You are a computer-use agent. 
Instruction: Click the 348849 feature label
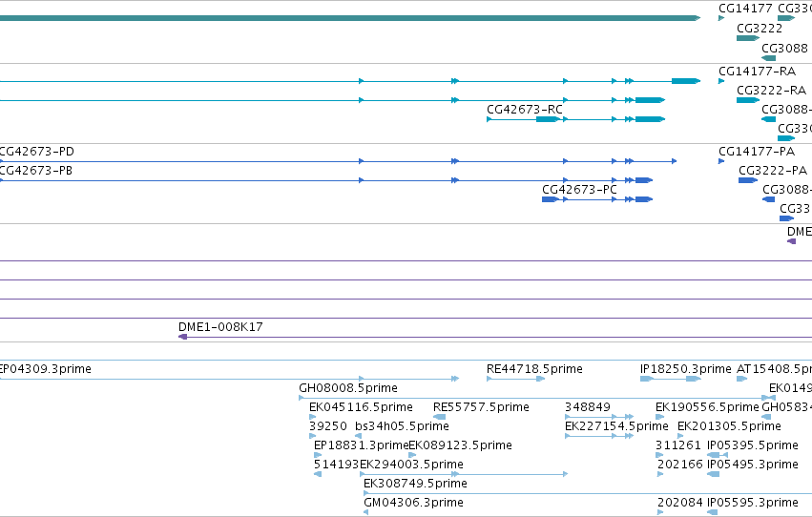588,407
